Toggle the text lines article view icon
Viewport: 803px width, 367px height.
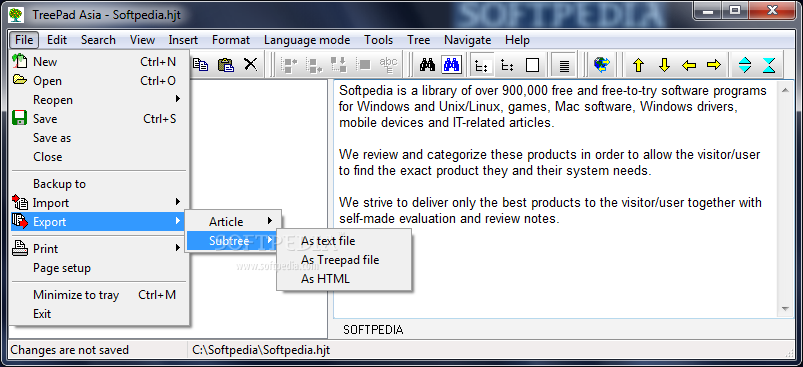tap(564, 65)
